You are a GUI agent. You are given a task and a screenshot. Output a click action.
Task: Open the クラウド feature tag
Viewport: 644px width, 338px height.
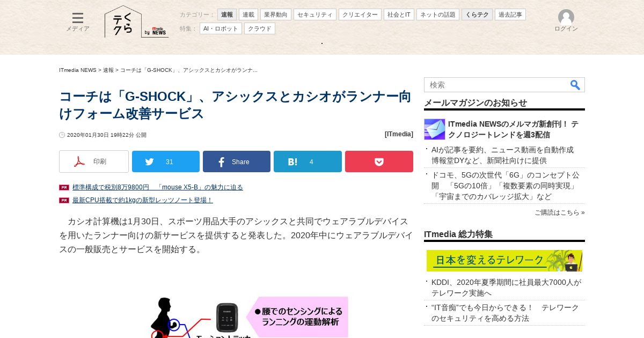point(260,28)
